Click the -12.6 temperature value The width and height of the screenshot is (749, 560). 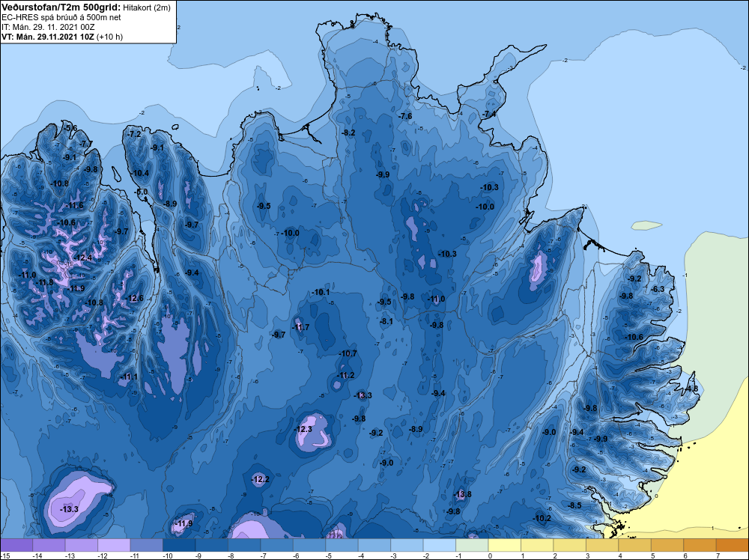134,299
